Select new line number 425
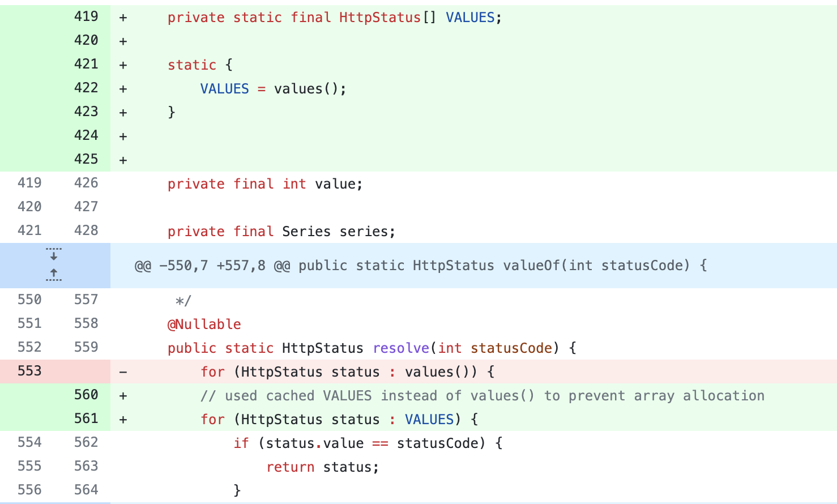This screenshot has height=504, width=837. coord(86,159)
